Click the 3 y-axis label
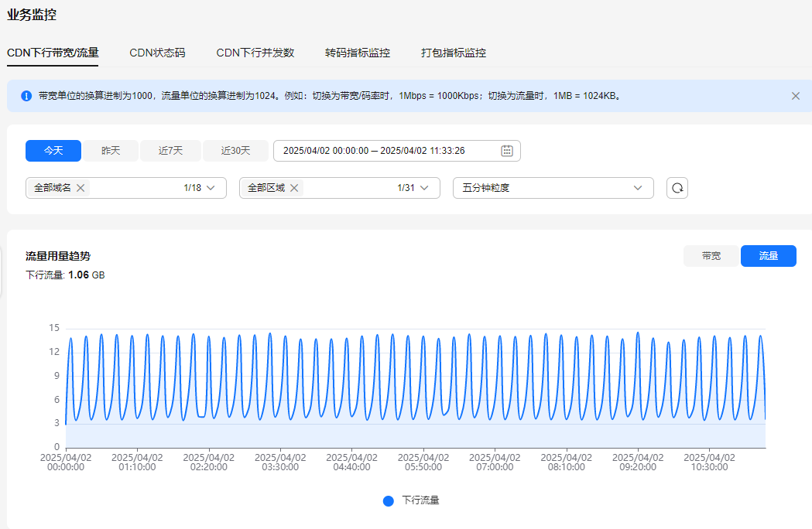Viewport: 812px width, 529px height. (57, 423)
